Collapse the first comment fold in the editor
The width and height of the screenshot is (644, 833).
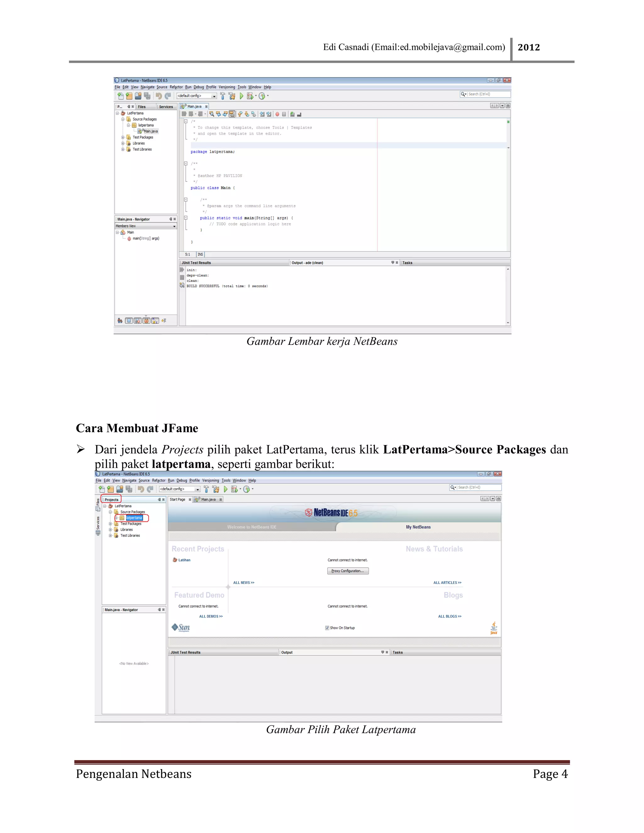click(186, 121)
